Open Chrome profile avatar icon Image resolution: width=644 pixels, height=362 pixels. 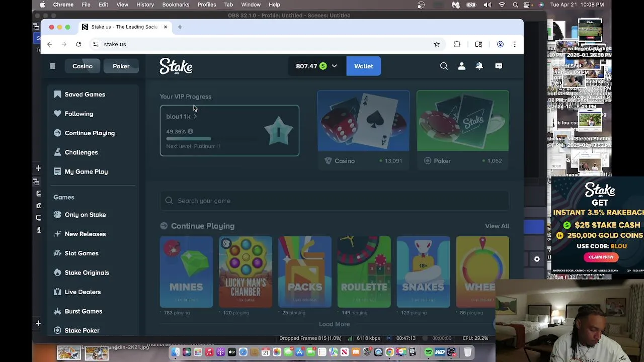[x=500, y=44]
